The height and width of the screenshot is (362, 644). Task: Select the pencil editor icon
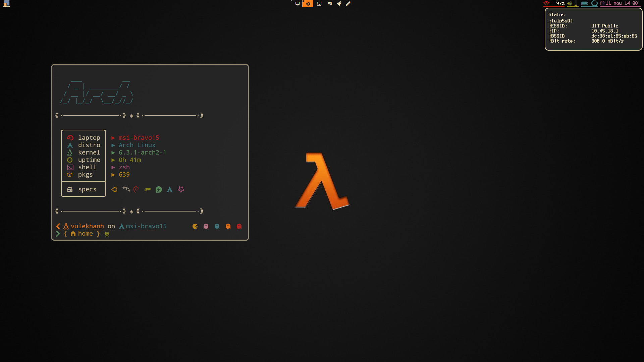(348, 4)
